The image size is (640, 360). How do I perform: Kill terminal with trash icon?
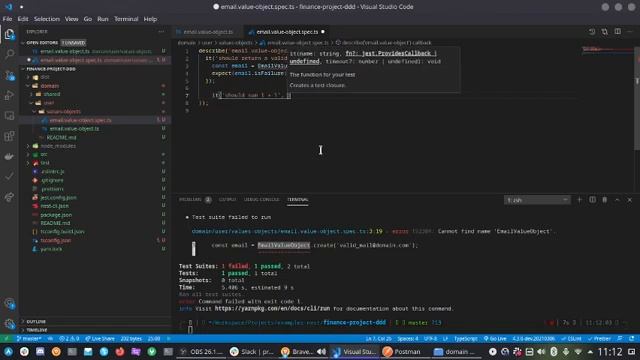(604, 200)
